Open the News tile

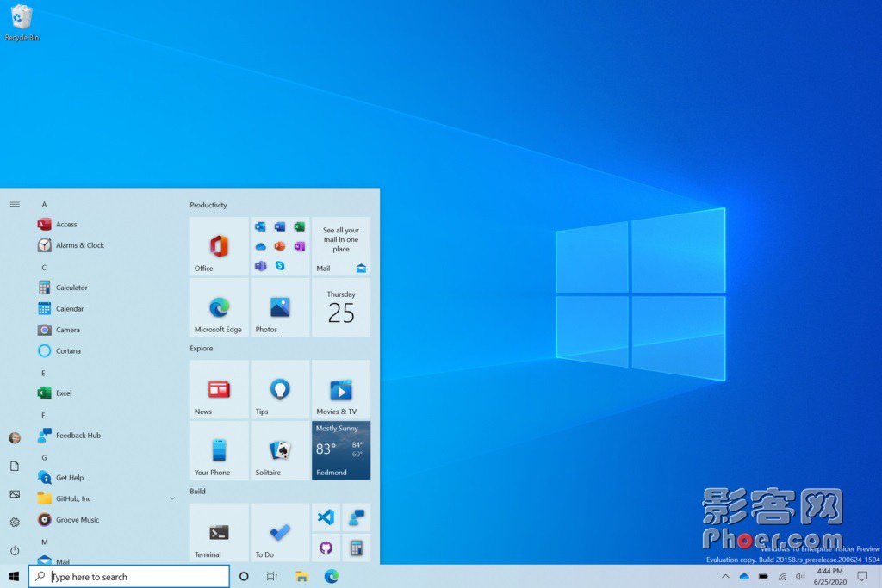(x=219, y=389)
